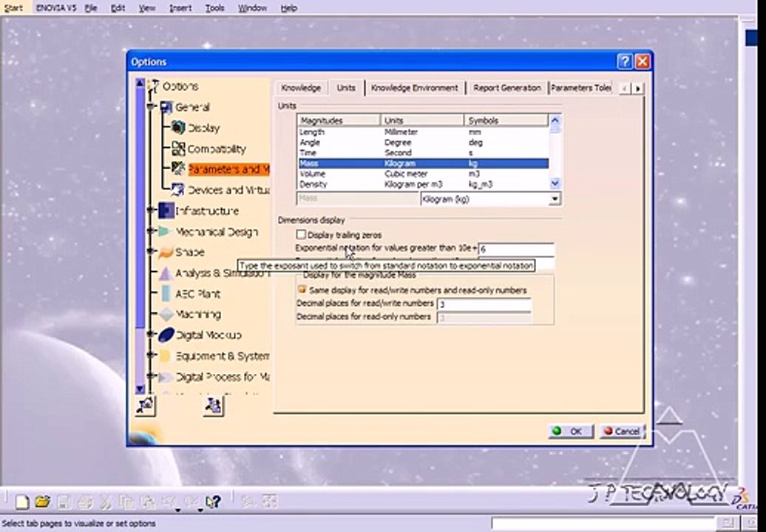The height and width of the screenshot is (532, 766).
Task: Click the Parameters and Measure tree icon
Action: tap(178, 169)
